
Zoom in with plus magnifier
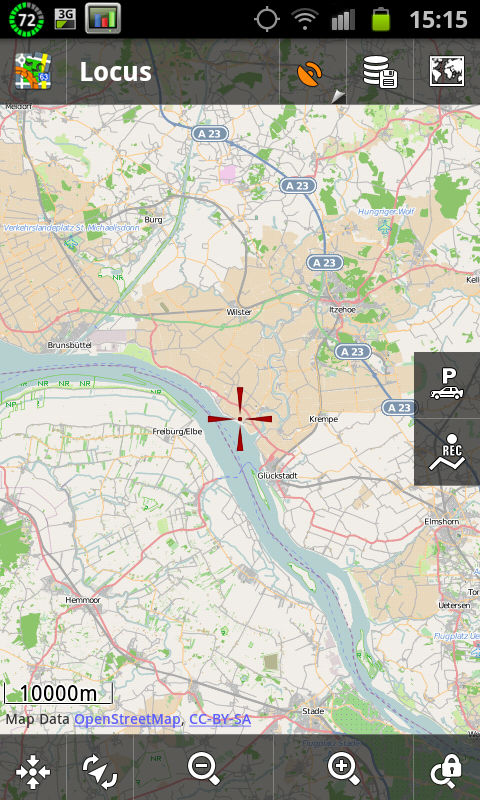[x=344, y=769]
